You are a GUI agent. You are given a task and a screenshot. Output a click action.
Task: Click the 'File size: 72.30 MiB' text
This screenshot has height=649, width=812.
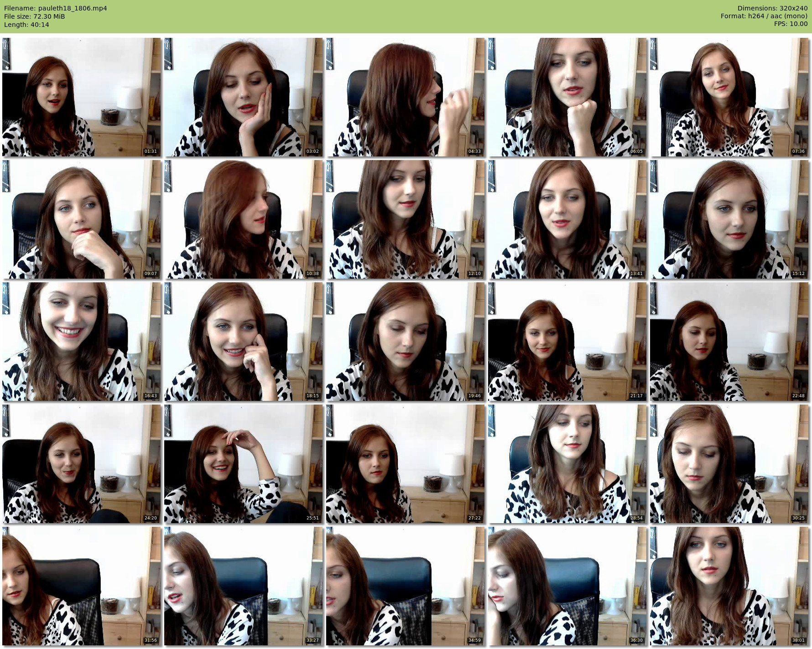pos(35,16)
